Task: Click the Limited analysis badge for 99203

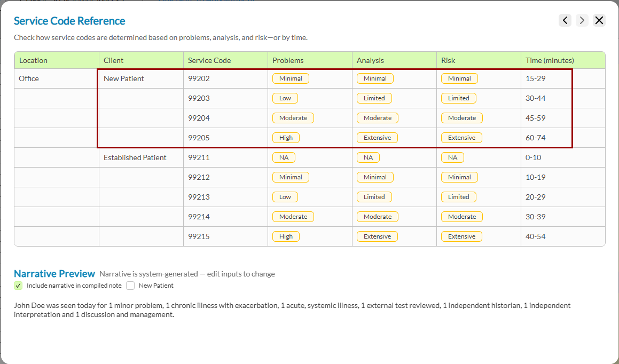Action: point(374,98)
